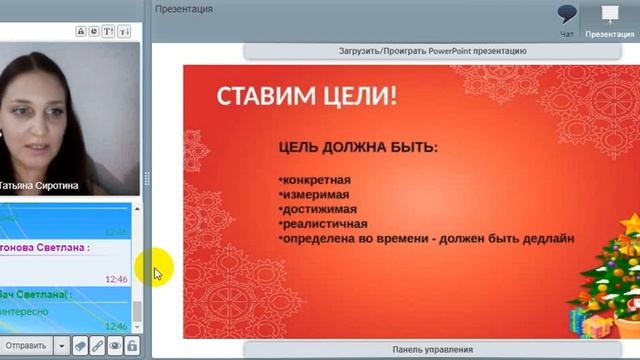640x360 pixels.
Task: Click the 'Презентация' panel title at top left
Action: [x=184, y=9]
